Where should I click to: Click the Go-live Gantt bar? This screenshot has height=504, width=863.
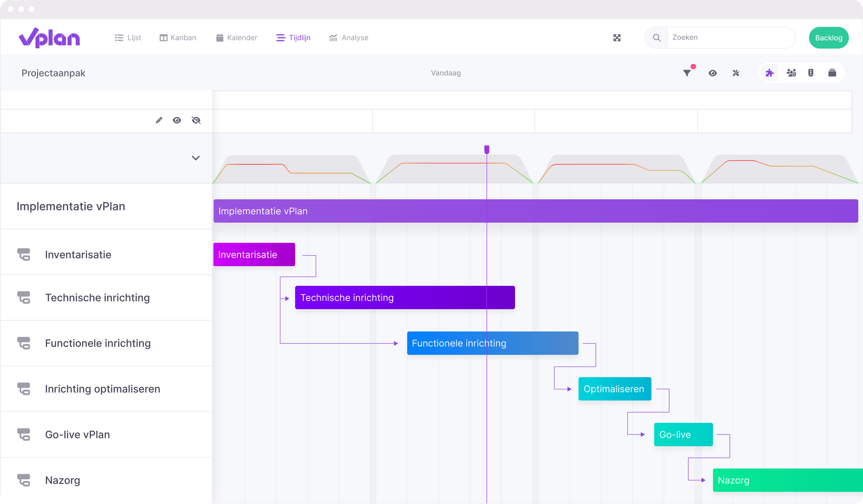[x=683, y=435]
